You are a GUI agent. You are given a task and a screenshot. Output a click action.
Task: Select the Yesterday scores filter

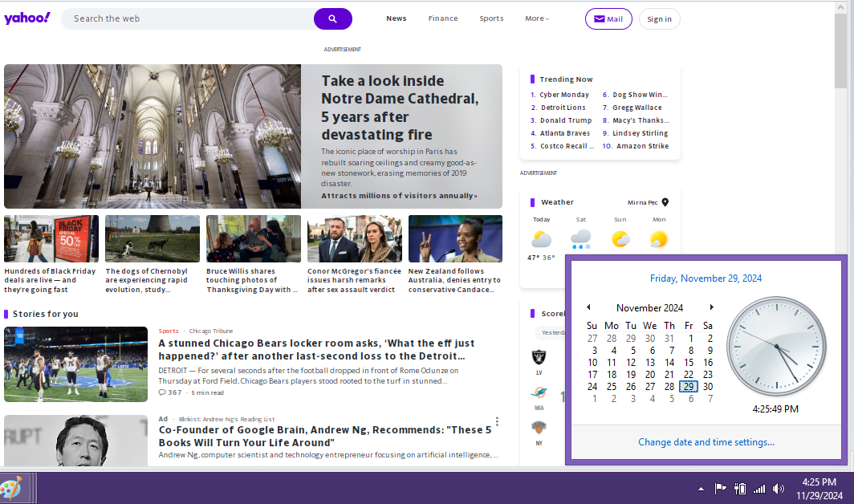(551, 332)
